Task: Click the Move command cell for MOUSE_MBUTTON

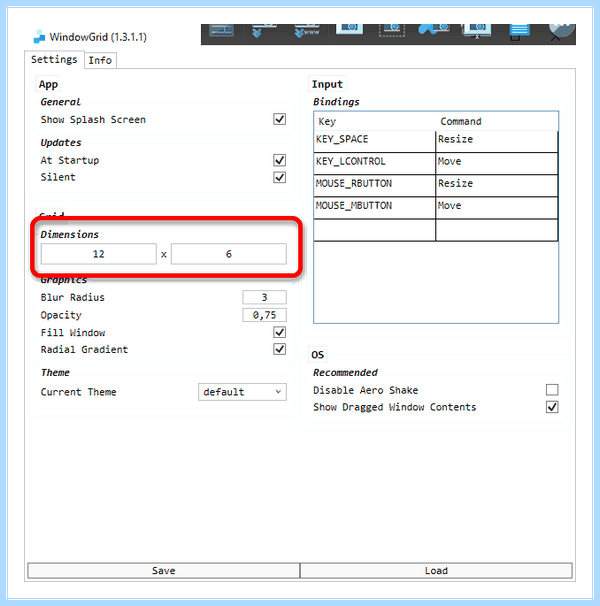Action: tap(497, 207)
